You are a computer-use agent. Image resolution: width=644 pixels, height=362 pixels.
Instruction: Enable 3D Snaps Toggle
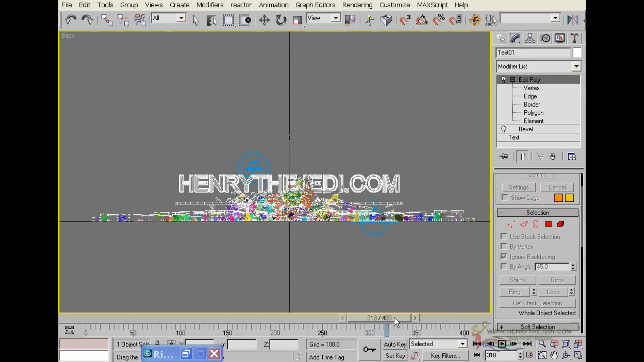point(405,20)
